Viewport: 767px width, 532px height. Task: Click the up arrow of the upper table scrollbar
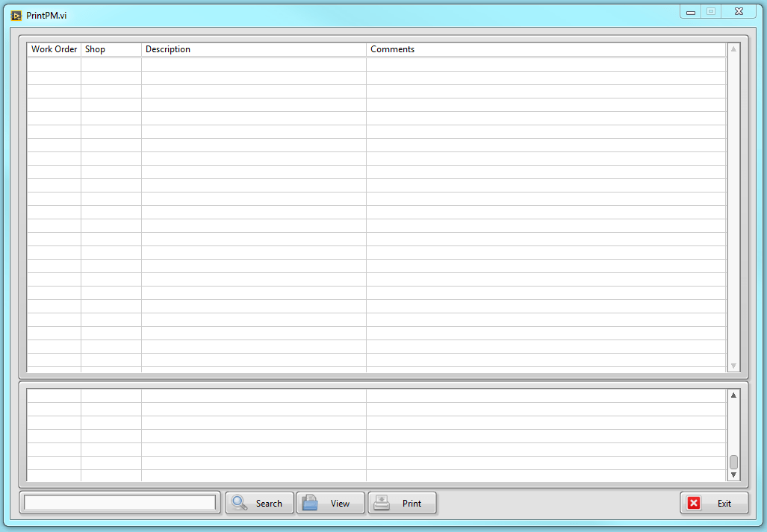click(733, 49)
